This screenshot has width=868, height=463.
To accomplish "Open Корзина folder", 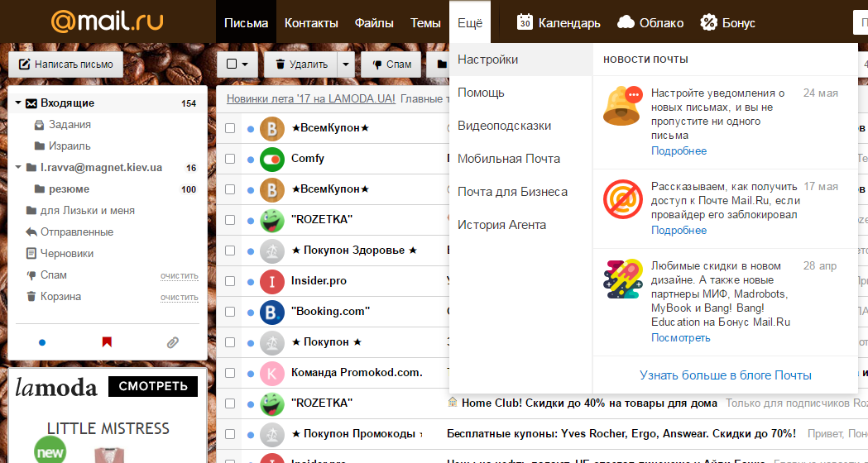I will 60,297.
